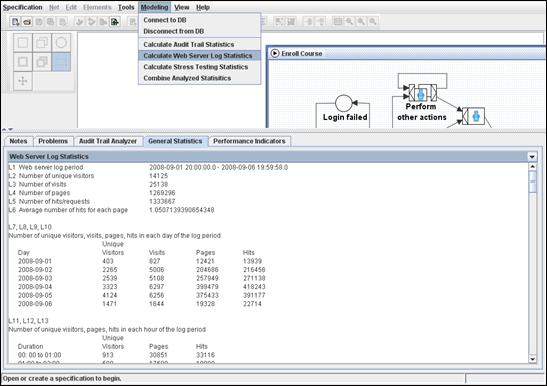The height and width of the screenshot is (386, 547).
Task: Click the first magnifier zoom toolbar icon
Action: point(349,22)
